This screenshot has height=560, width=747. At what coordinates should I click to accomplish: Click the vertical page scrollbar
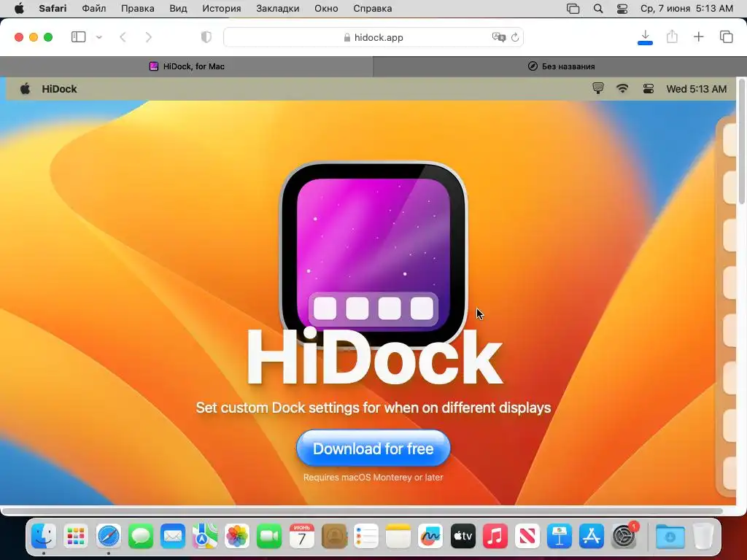pos(741,142)
